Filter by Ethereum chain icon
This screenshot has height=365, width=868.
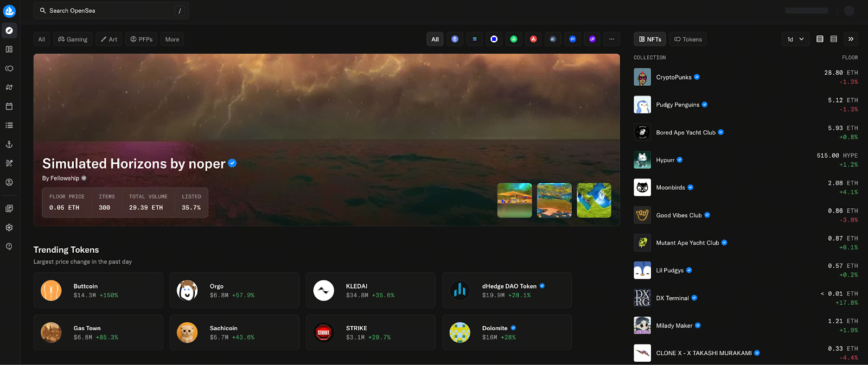coord(455,39)
